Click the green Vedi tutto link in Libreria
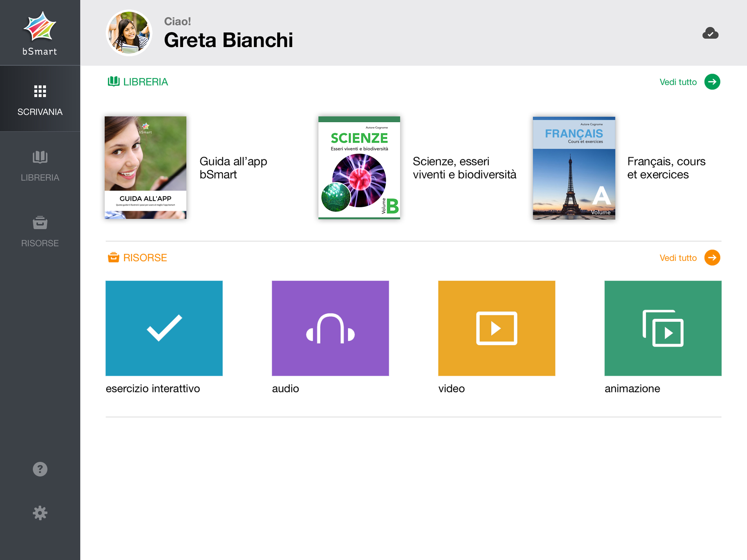 (x=678, y=82)
